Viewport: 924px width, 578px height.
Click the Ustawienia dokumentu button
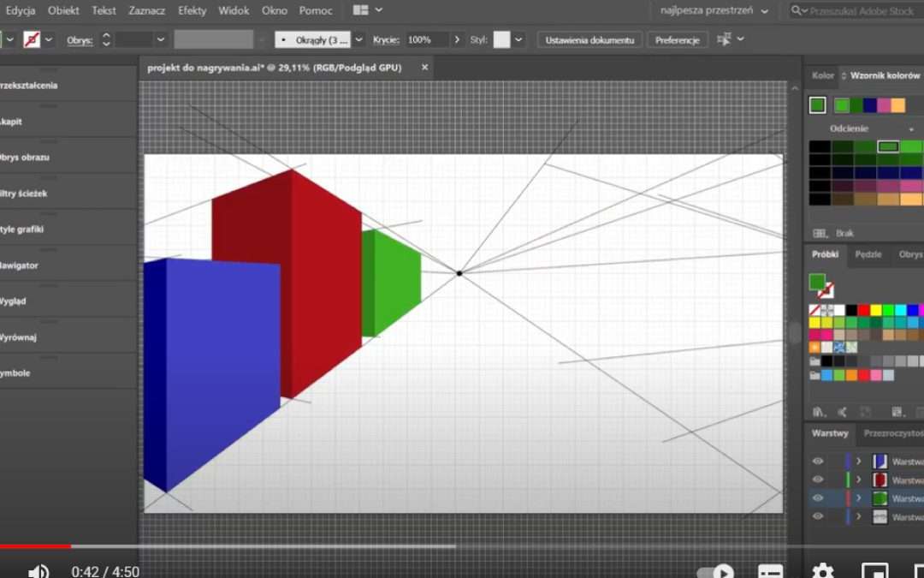[x=589, y=39]
